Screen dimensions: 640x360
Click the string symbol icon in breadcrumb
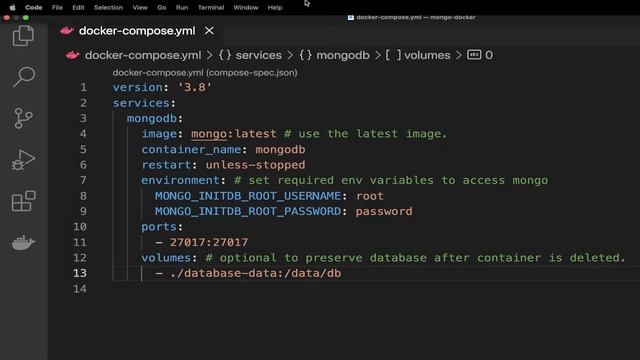pos(474,55)
